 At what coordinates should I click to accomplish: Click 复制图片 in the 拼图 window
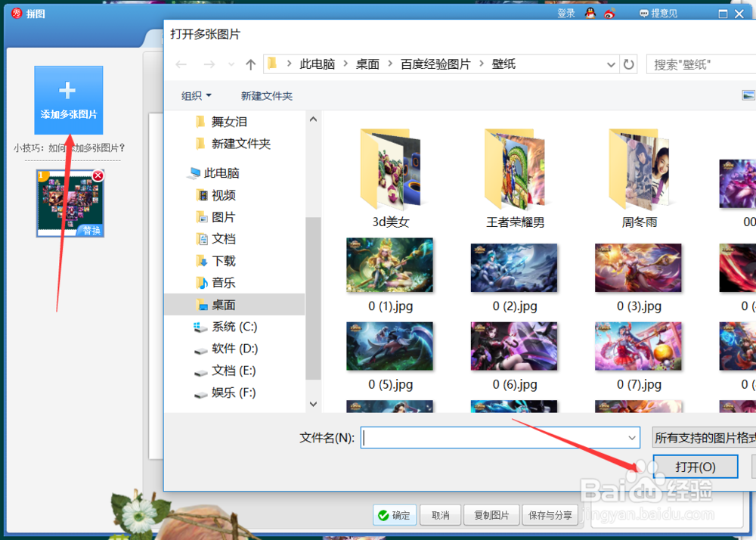coord(492,515)
